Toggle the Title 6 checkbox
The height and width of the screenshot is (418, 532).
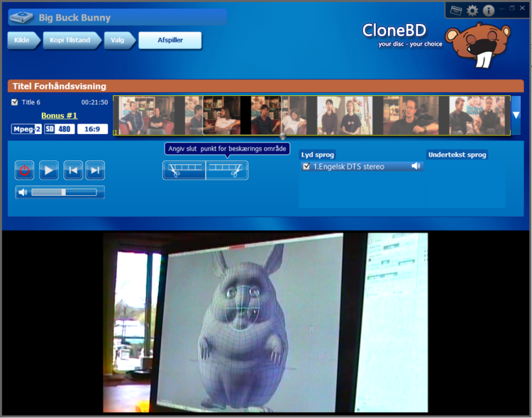(15, 102)
